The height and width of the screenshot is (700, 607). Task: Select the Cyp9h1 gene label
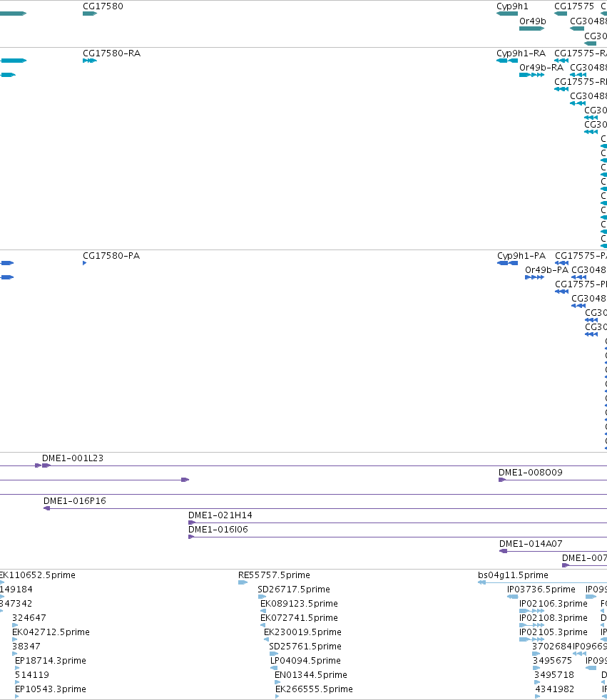(x=512, y=6)
